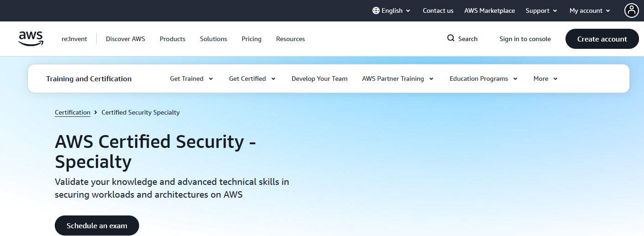Image resolution: width=644 pixels, height=236 pixels.
Task: Open the Solutions menu
Action: tap(214, 39)
